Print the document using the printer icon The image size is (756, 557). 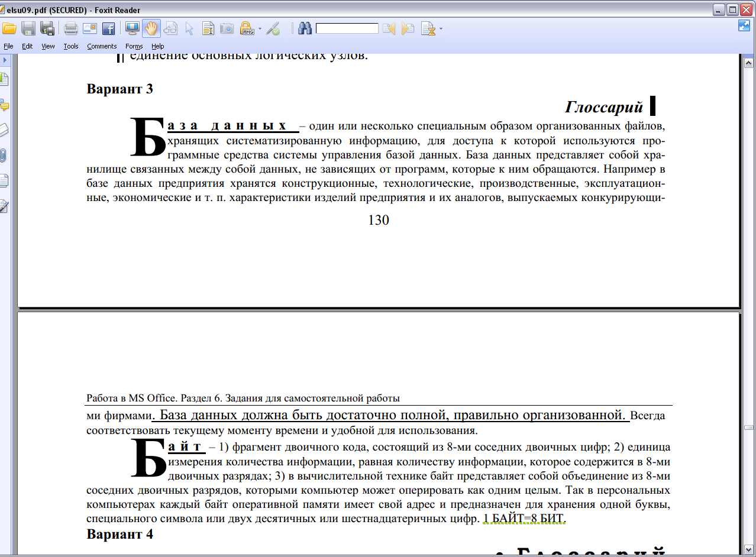[71, 28]
